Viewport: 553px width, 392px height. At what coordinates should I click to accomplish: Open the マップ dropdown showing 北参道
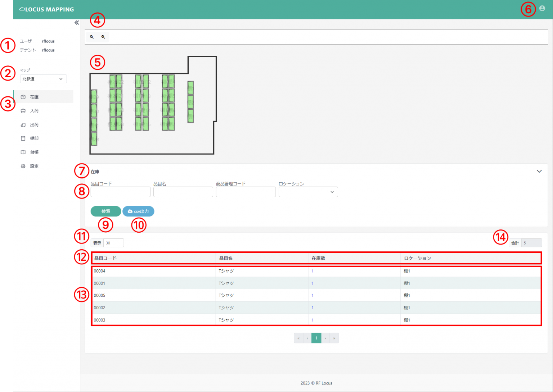click(43, 79)
